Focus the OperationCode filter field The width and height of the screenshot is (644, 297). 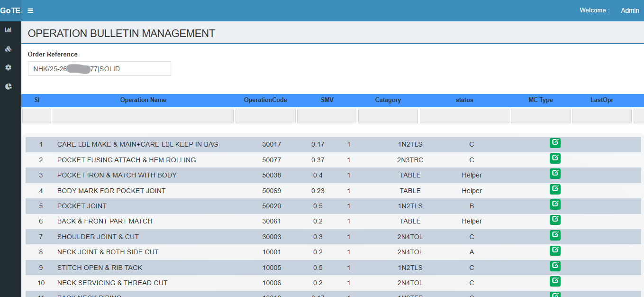[265, 116]
